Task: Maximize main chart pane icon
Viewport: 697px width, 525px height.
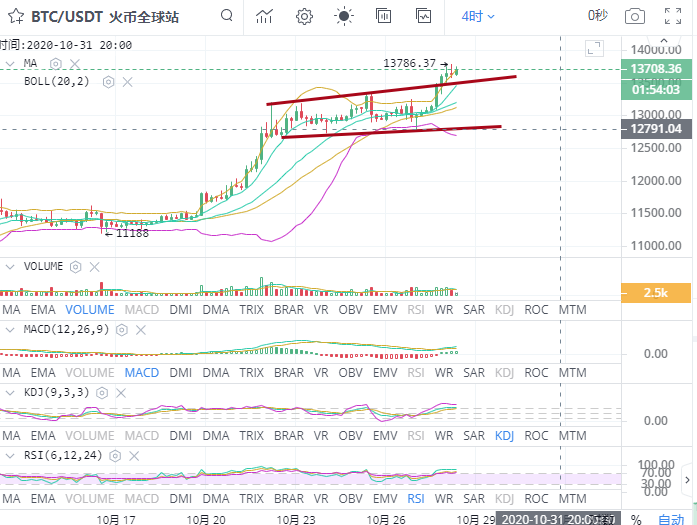Action: 594,48
